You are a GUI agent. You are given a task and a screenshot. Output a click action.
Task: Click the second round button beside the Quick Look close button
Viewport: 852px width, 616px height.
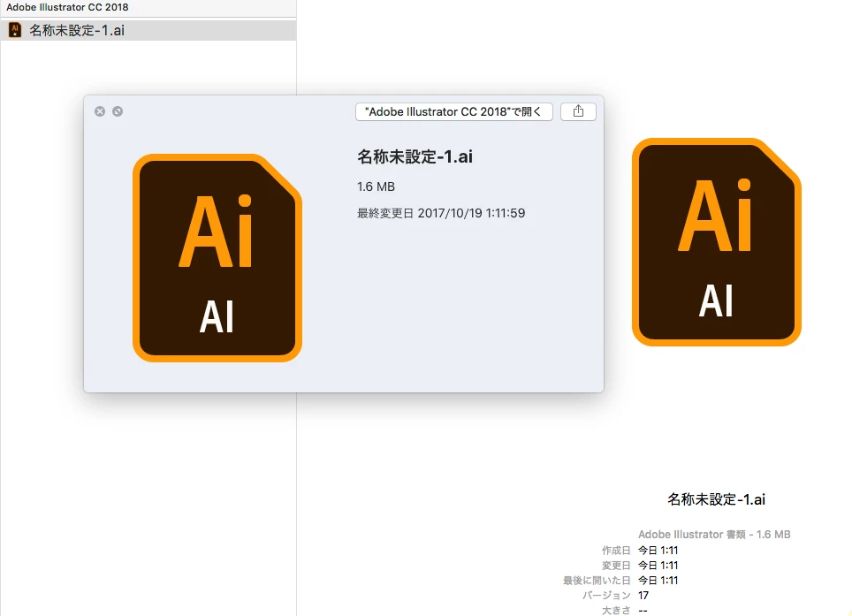click(x=118, y=111)
